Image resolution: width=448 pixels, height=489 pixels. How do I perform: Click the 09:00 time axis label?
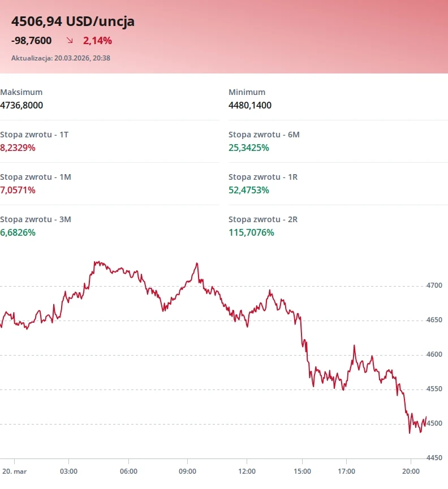pos(187,471)
